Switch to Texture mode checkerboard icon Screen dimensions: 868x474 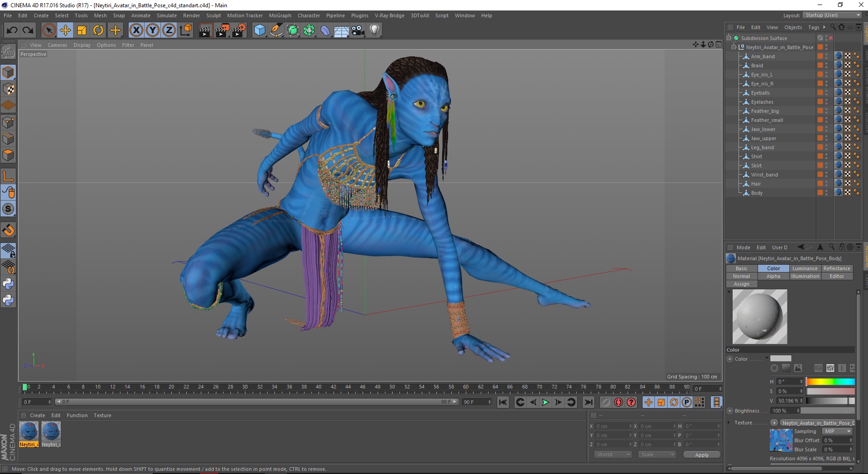(x=8, y=89)
